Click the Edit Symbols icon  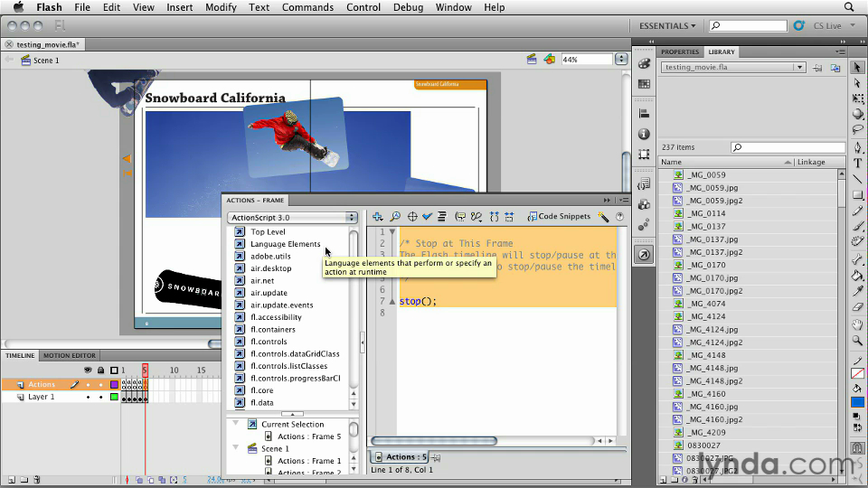coord(549,60)
